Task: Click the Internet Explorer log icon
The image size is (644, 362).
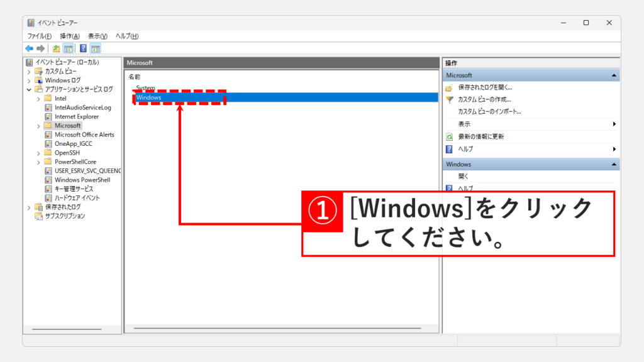Action: [x=48, y=116]
